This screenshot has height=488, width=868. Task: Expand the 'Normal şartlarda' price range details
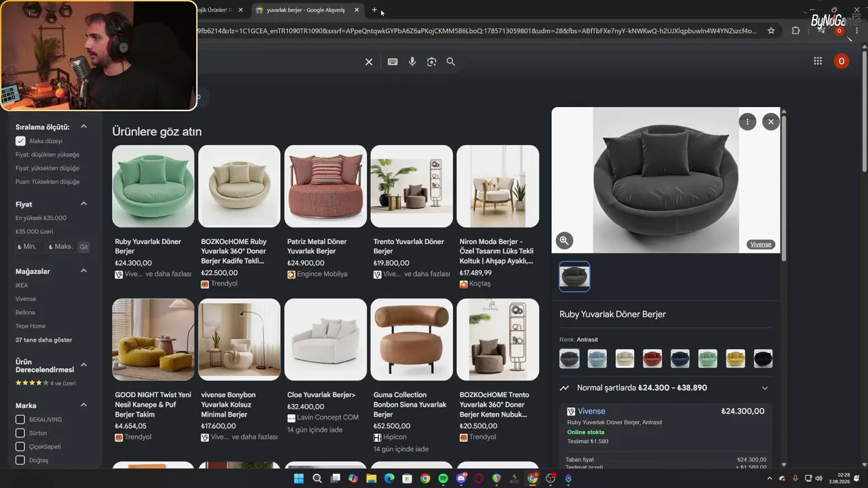click(765, 388)
